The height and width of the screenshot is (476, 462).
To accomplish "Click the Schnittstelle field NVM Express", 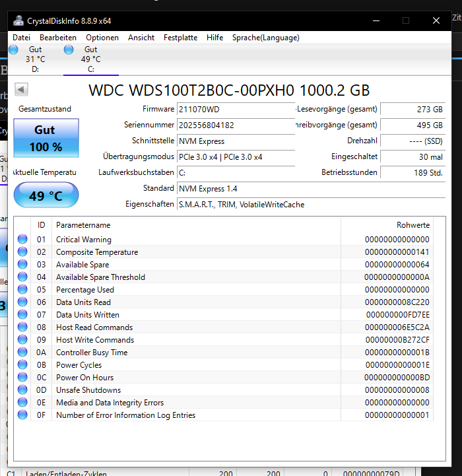I will [x=236, y=141].
